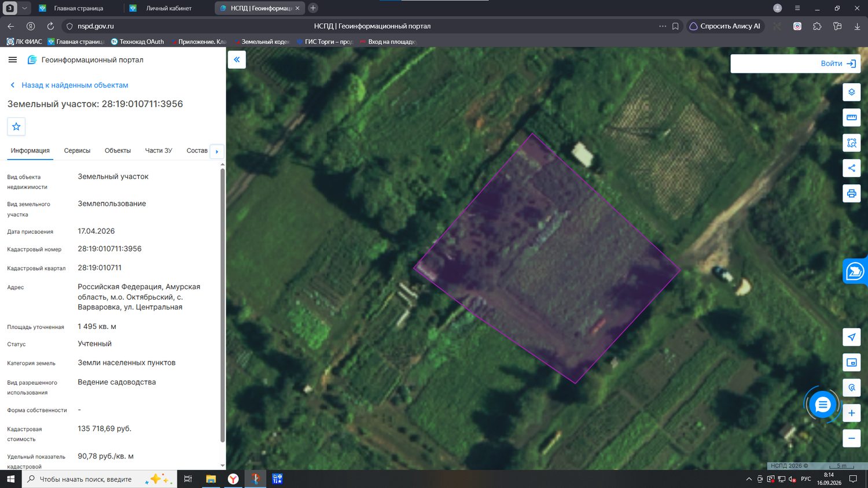Viewport: 868px width, 488px height.
Task: Switch to the Личный кабинет browser tab
Action: (168, 8)
